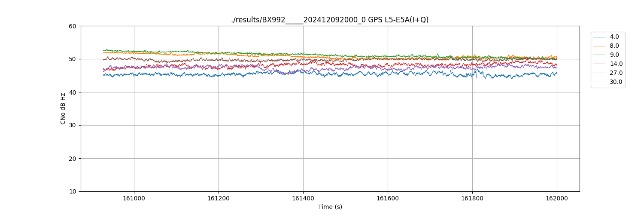Click the 60 tick label on y-axis
The image size is (644, 215).
tap(73, 26)
